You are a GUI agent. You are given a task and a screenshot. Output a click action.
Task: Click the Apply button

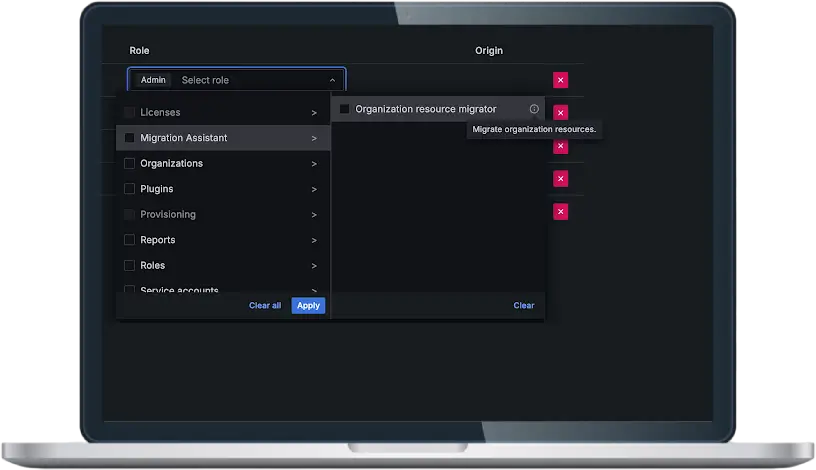point(308,306)
